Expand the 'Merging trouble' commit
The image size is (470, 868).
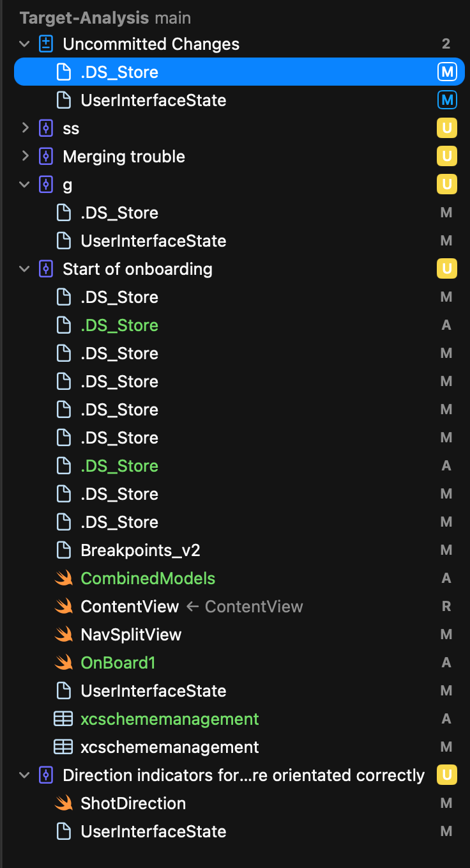point(25,157)
